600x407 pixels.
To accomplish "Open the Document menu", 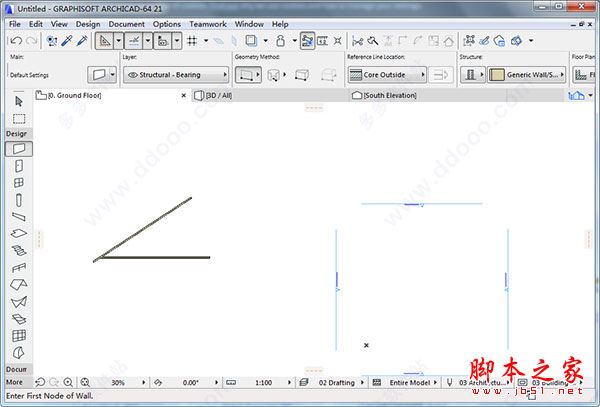I will [x=126, y=24].
